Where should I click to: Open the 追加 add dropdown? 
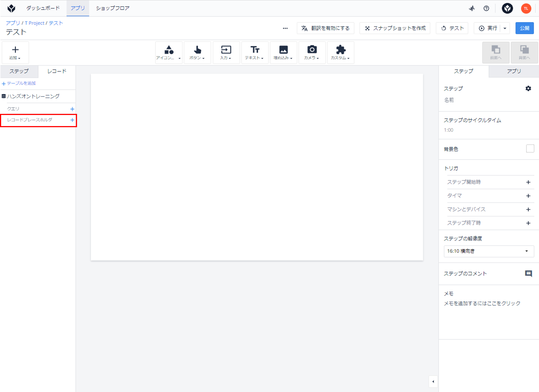15,53
